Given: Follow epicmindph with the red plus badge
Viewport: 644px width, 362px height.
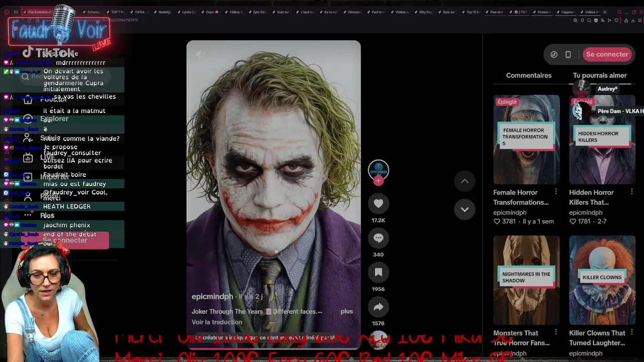Looking at the screenshot, I should click(x=378, y=181).
